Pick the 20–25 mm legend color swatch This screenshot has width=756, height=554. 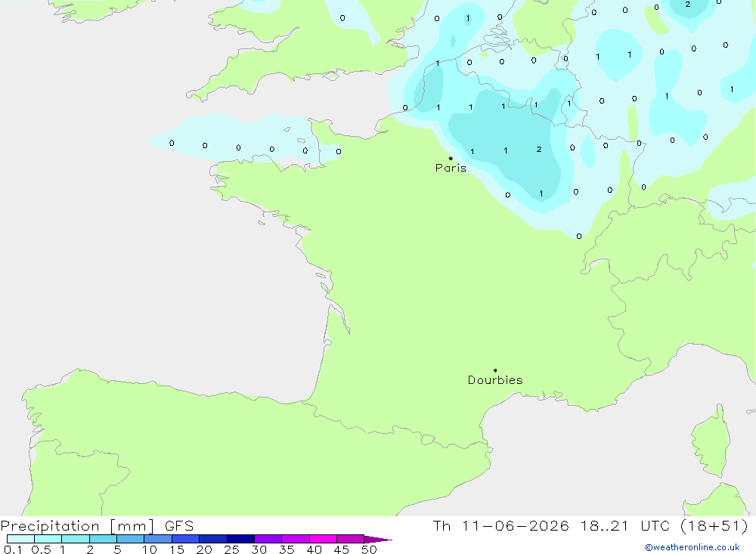point(213,539)
